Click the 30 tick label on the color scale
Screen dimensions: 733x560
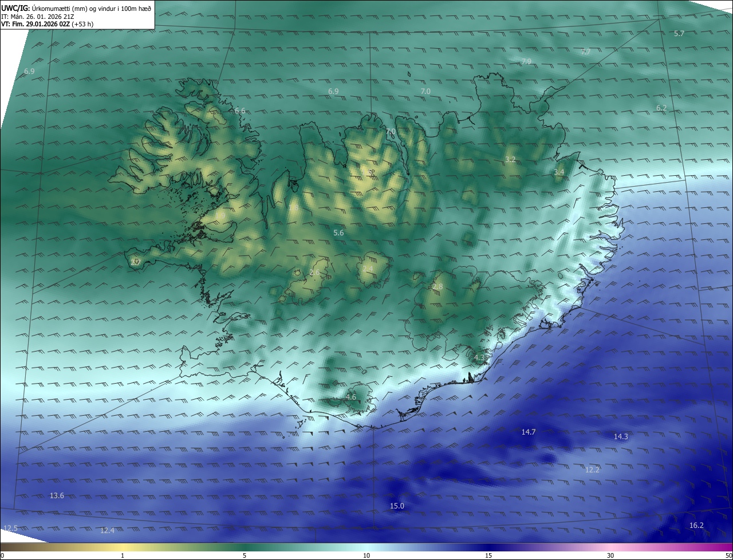[x=610, y=555]
